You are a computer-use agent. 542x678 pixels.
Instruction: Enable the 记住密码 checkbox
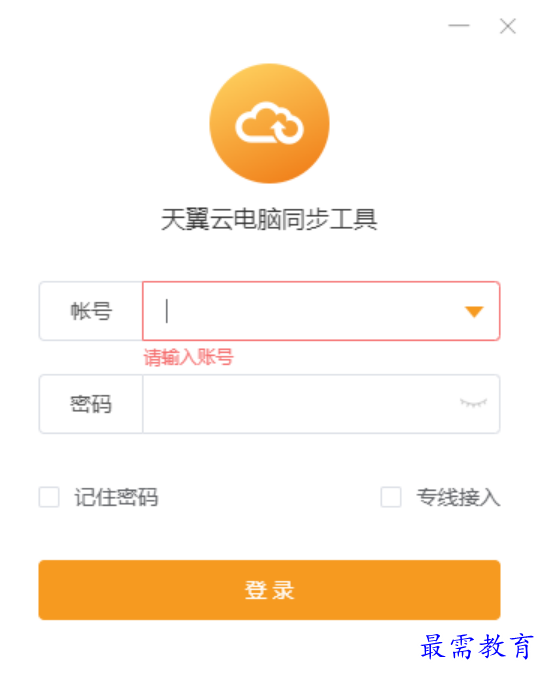click(x=49, y=497)
